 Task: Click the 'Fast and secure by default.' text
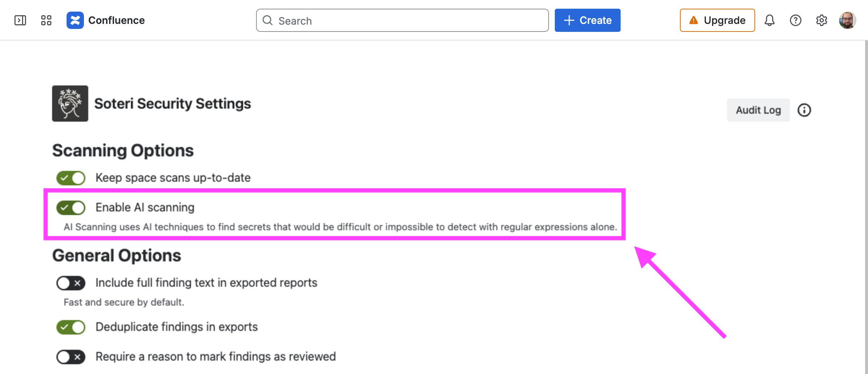coord(124,302)
